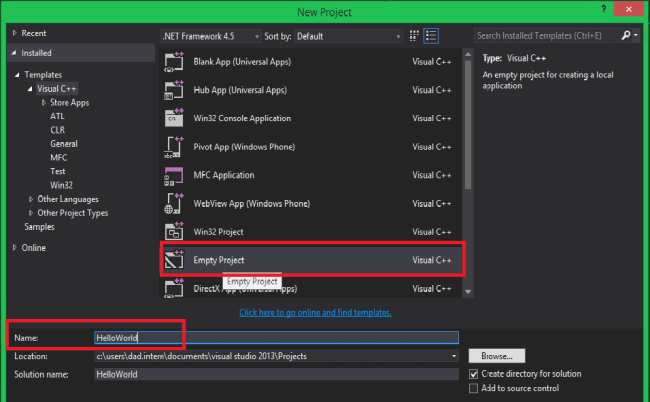
Task: Expand the Other Languages node
Action: tap(31, 199)
